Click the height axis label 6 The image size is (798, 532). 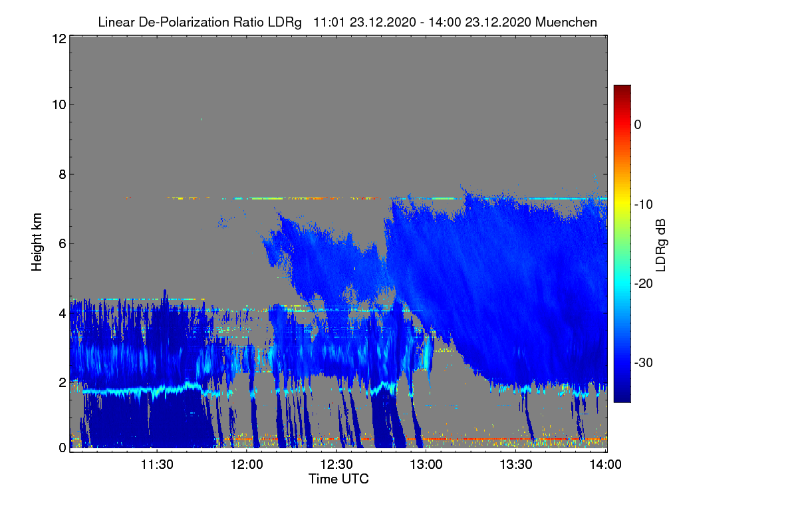click(61, 243)
